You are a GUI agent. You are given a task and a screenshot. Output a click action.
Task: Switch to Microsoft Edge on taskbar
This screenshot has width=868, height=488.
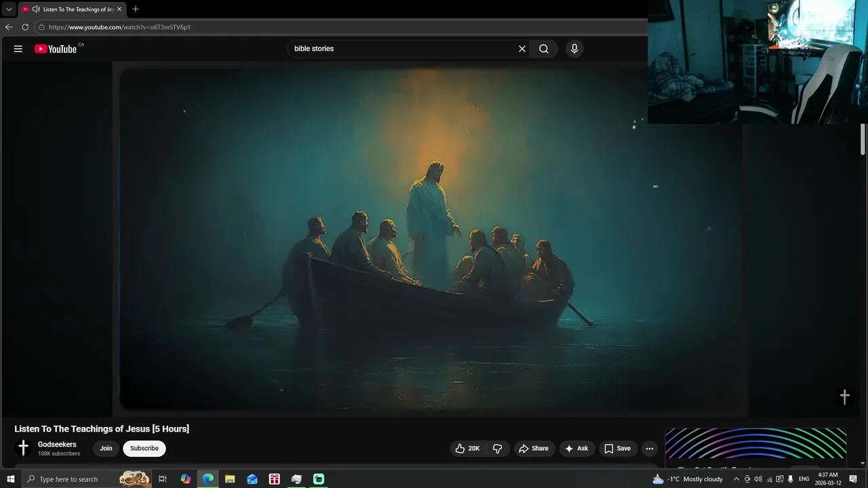point(208,479)
